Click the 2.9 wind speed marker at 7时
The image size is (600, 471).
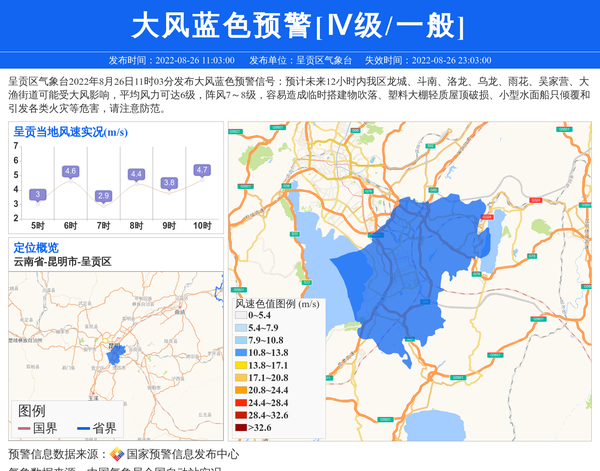(103, 196)
